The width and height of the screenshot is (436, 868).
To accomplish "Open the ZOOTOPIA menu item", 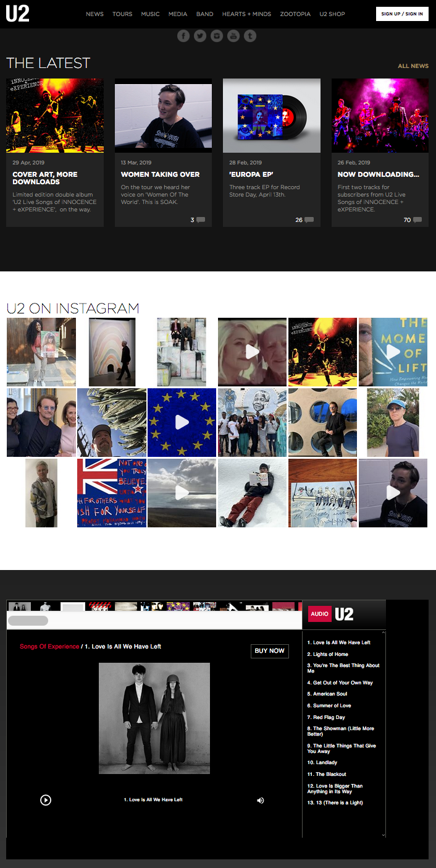I will point(295,14).
